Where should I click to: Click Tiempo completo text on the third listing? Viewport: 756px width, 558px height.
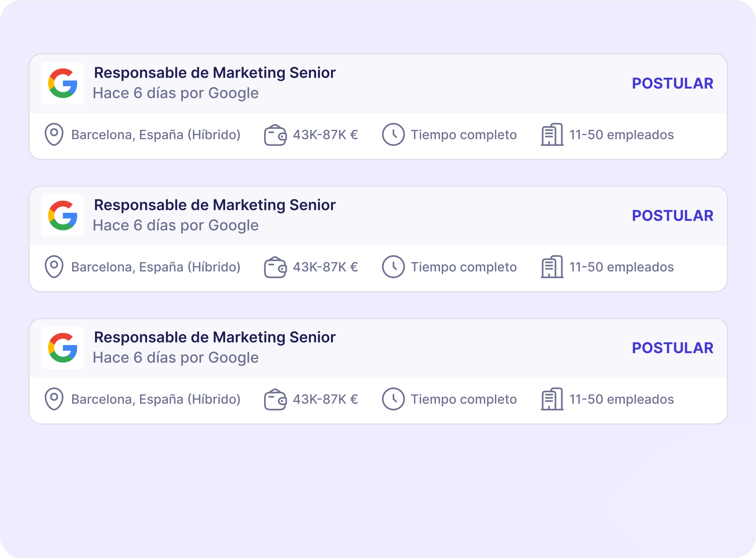point(463,399)
